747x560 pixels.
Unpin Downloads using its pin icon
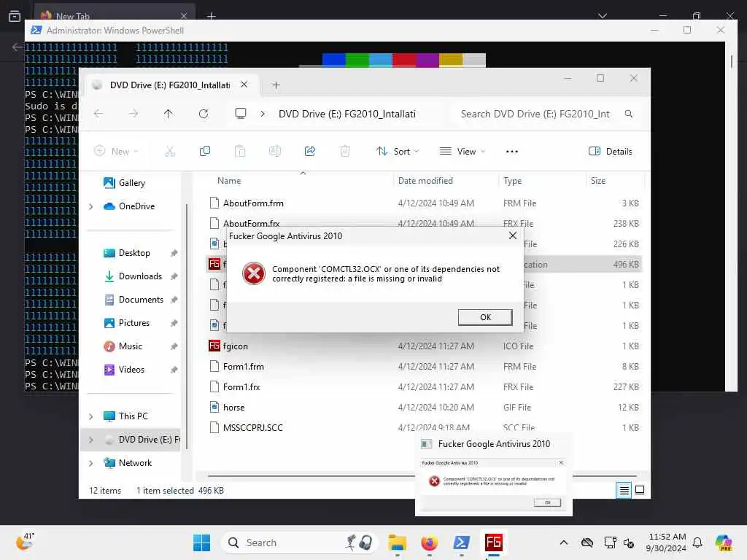click(x=174, y=276)
